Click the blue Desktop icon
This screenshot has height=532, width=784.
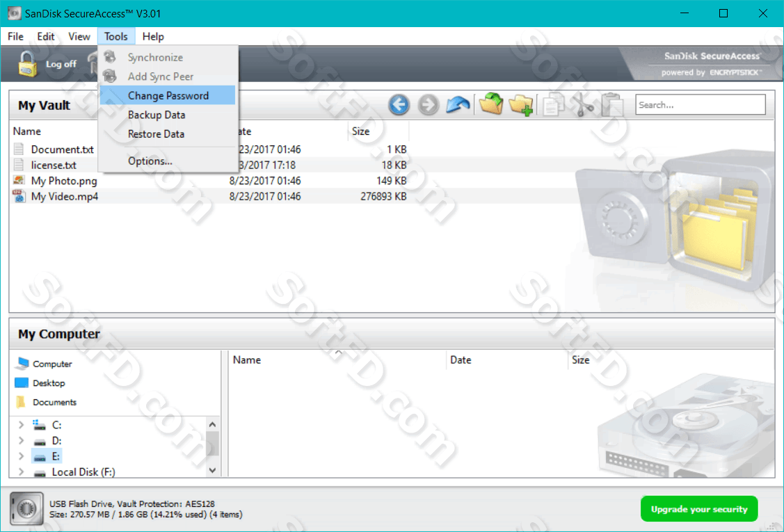tap(22, 383)
